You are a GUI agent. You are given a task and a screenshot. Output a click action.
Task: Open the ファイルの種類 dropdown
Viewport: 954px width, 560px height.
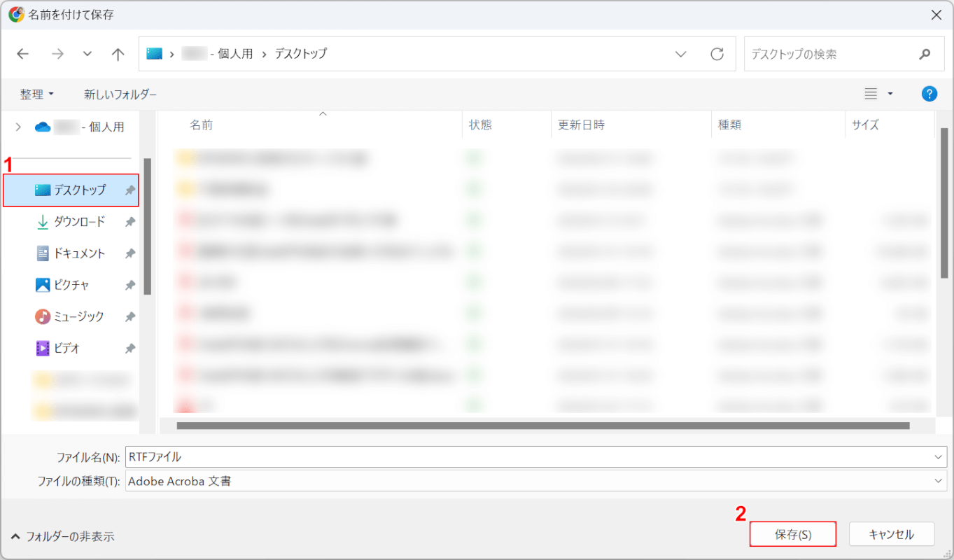536,481
